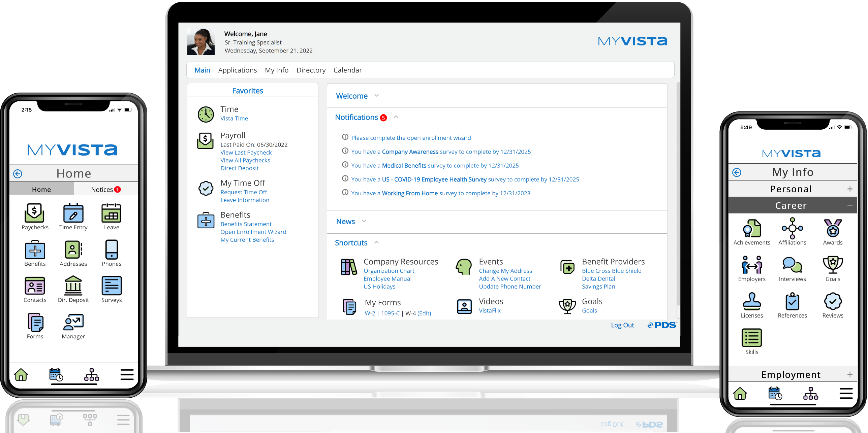This screenshot has height=433, width=868.
Task: Click the Log Out link
Action: (x=622, y=325)
